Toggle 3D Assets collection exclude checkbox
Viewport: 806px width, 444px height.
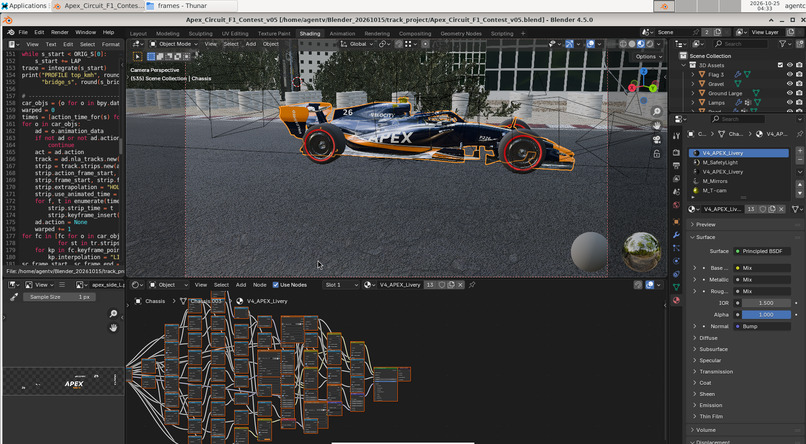pyautogui.click(x=780, y=65)
